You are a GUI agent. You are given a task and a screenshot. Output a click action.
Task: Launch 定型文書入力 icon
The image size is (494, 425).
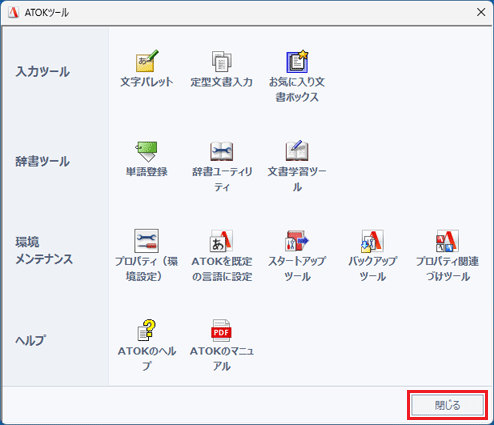222,61
